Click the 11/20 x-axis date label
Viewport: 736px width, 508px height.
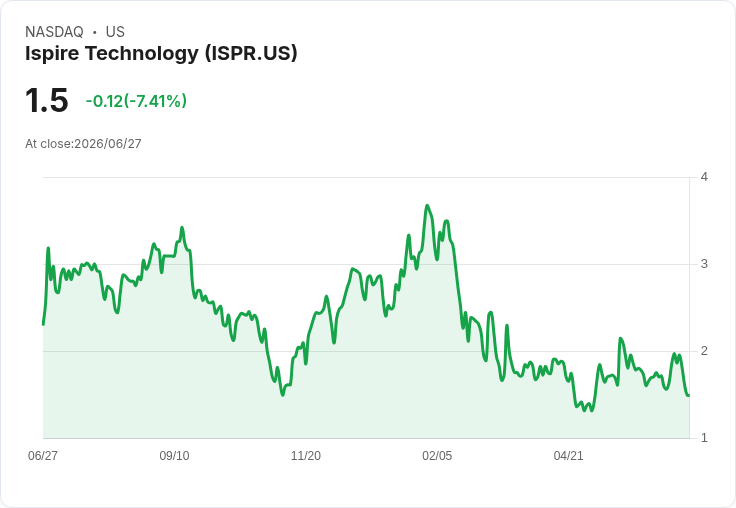coord(306,455)
